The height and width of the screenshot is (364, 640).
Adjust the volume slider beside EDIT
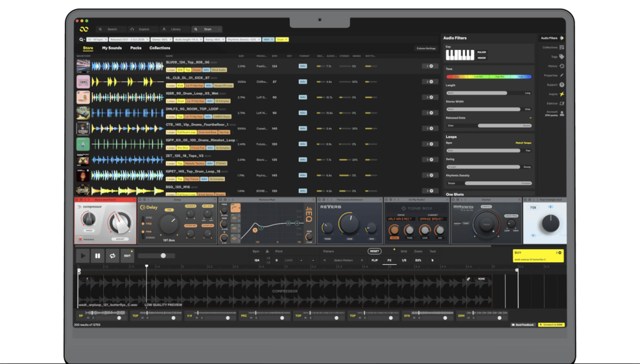pyautogui.click(x=157, y=256)
